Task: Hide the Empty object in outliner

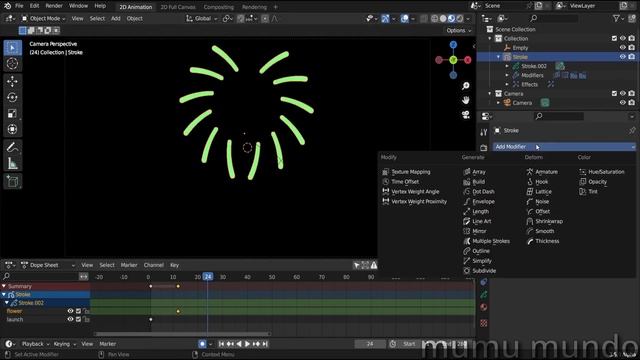Action: [622, 48]
